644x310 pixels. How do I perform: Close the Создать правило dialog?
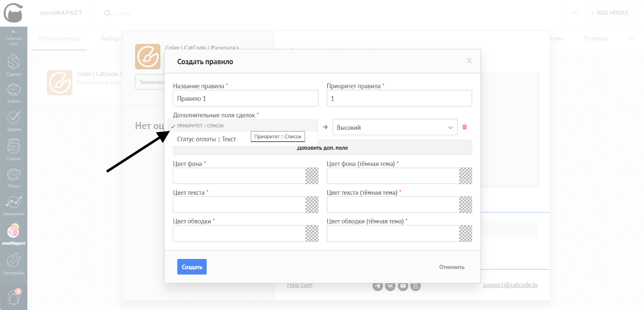[469, 60]
